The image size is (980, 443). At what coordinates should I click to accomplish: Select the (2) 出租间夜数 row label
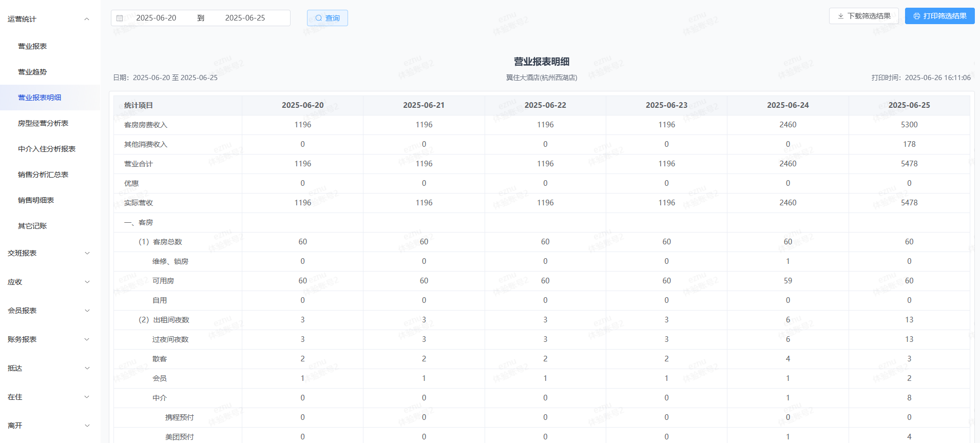pyautogui.click(x=164, y=320)
